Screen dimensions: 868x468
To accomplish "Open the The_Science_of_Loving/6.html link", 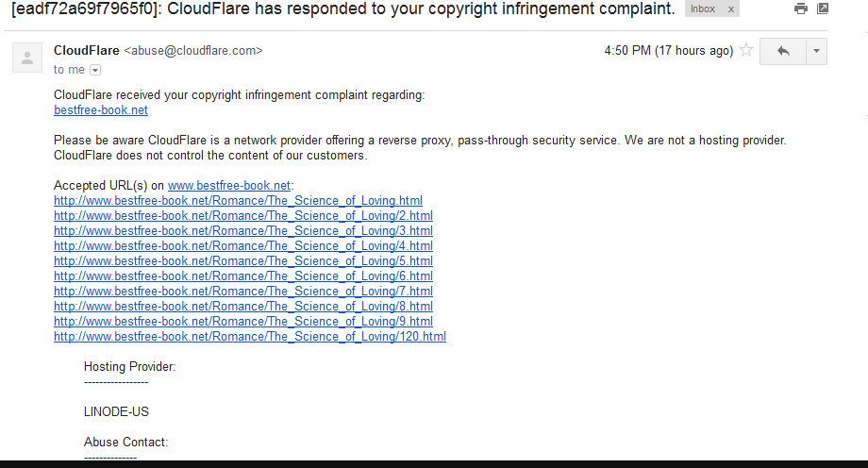I will pyautogui.click(x=243, y=276).
